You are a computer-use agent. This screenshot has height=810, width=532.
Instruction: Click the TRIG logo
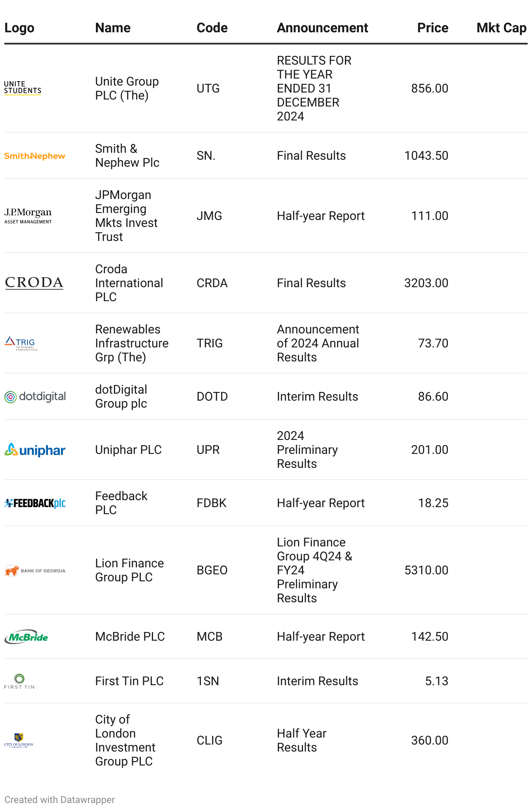pyautogui.click(x=21, y=343)
